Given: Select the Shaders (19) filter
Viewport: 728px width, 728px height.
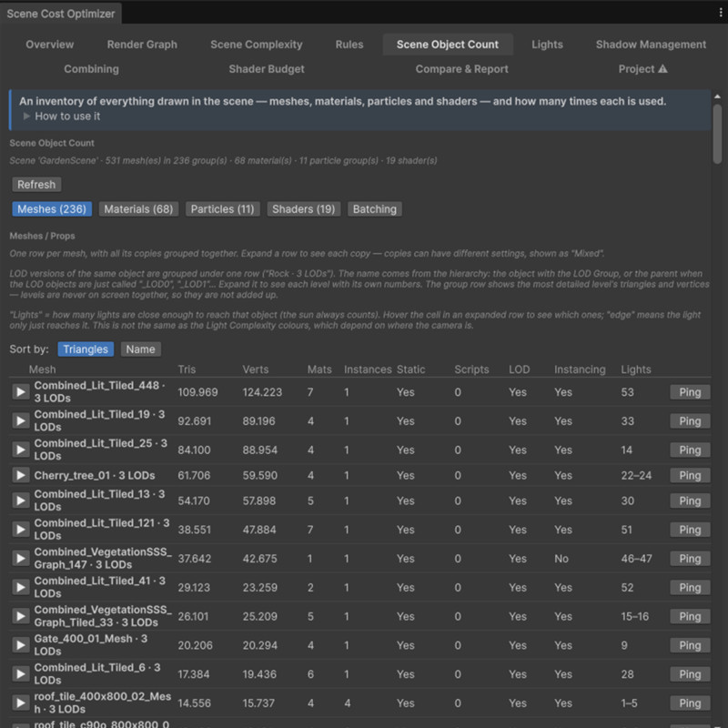Looking at the screenshot, I should [304, 209].
